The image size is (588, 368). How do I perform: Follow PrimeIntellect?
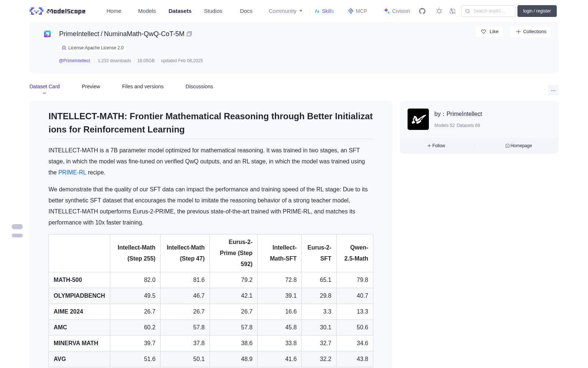click(436, 146)
